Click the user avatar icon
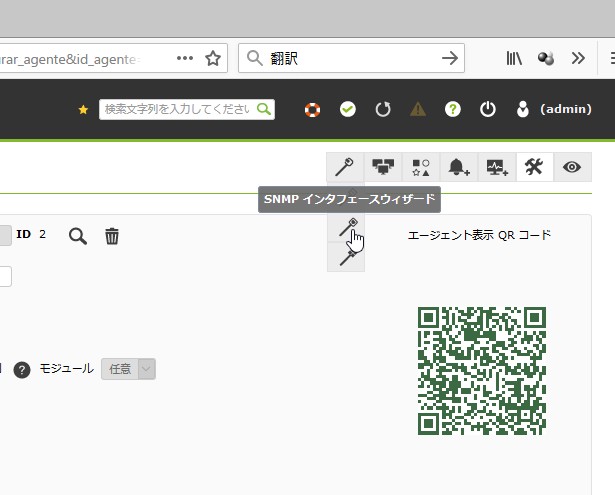The image size is (615, 495). coord(523,109)
